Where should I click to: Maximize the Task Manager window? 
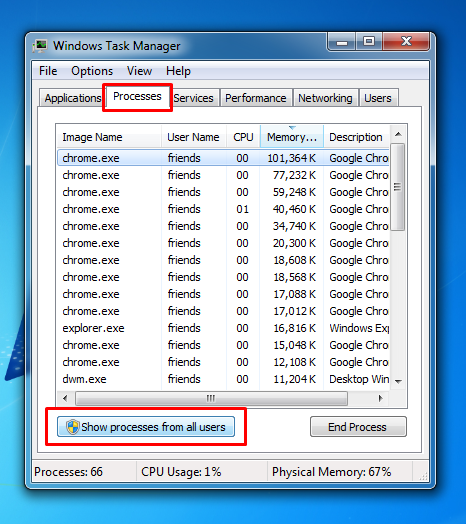point(369,42)
